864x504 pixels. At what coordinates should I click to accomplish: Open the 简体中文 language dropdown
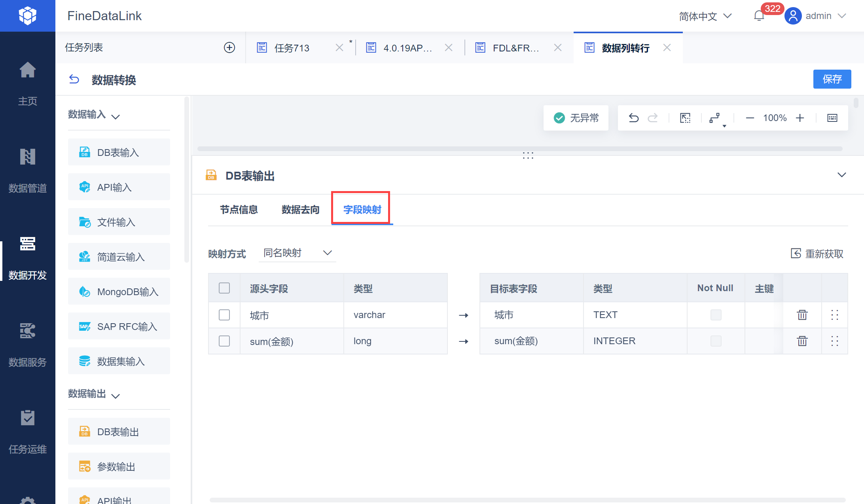click(705, 16)
